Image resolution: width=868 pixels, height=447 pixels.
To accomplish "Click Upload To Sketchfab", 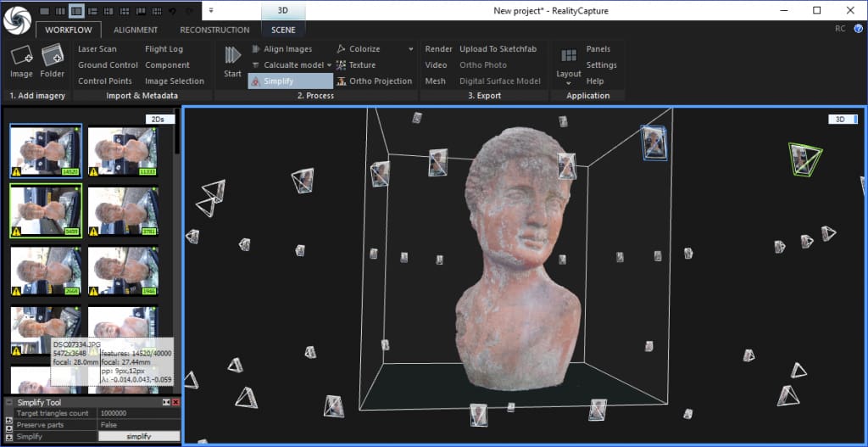I will [x=498, y=48].
